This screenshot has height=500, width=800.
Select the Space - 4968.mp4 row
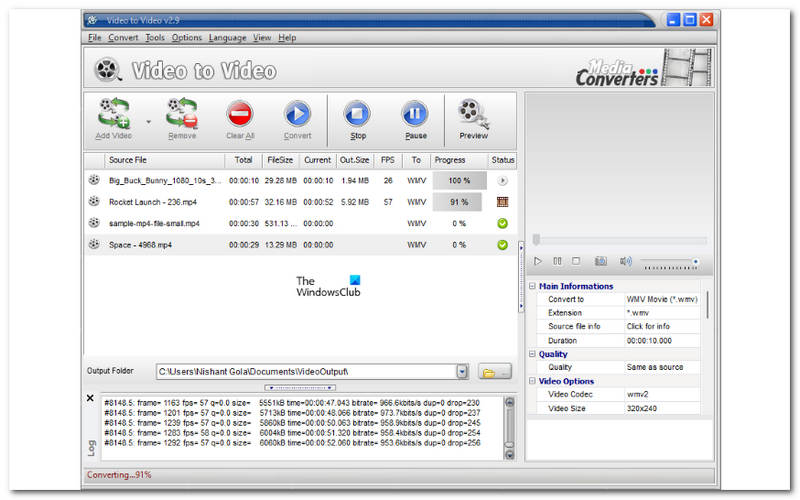pyautogui.click(x=140, y=244)
